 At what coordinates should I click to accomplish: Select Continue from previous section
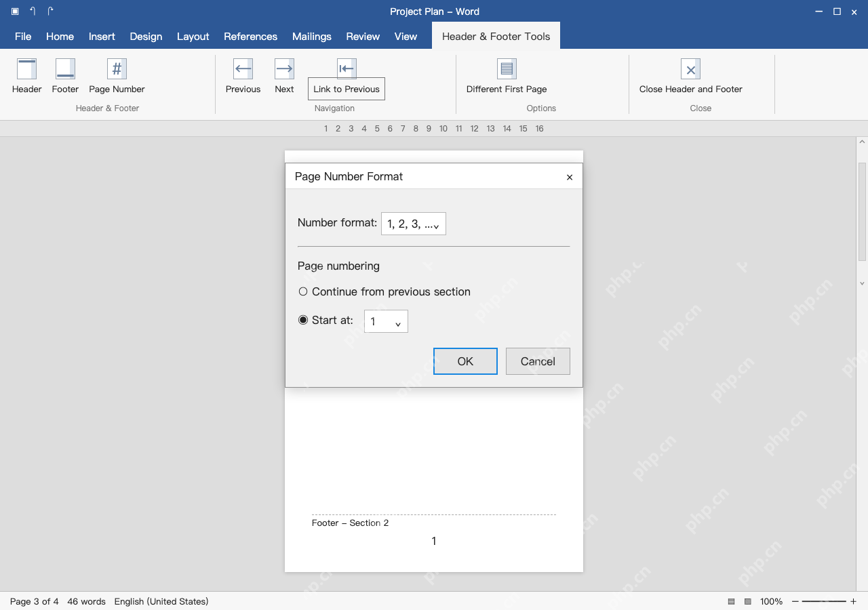tap(303, 291)
